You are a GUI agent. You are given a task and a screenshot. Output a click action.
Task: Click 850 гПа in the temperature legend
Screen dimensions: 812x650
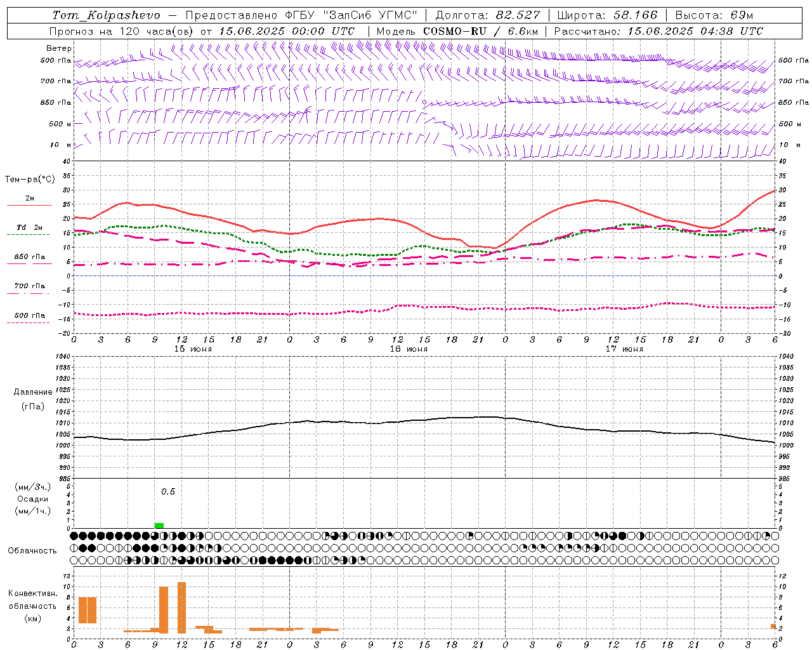coord(30,256)
